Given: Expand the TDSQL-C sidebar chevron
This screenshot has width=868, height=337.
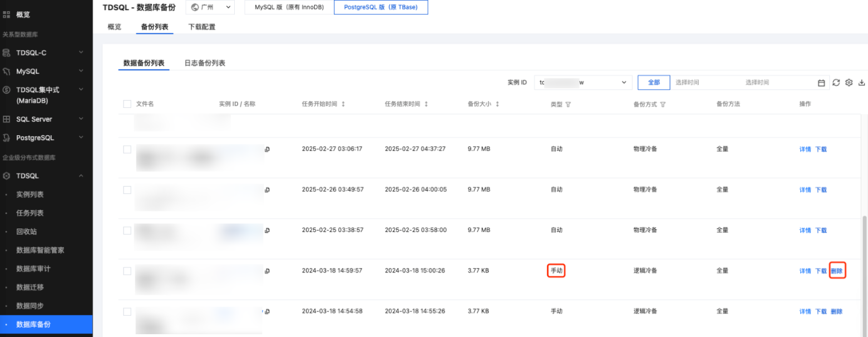Looking at the screenshot, I should 81,52.
